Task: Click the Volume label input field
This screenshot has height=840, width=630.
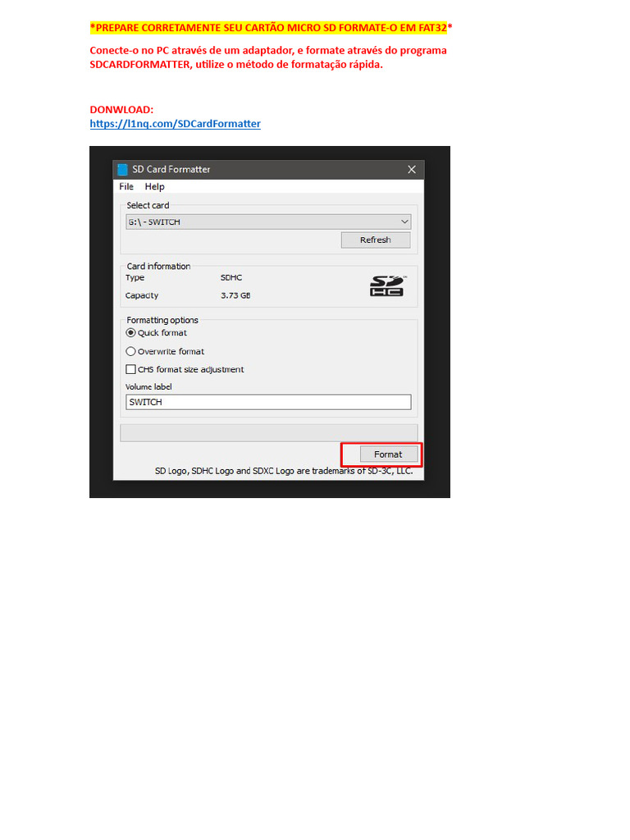Action: [268, 402]
